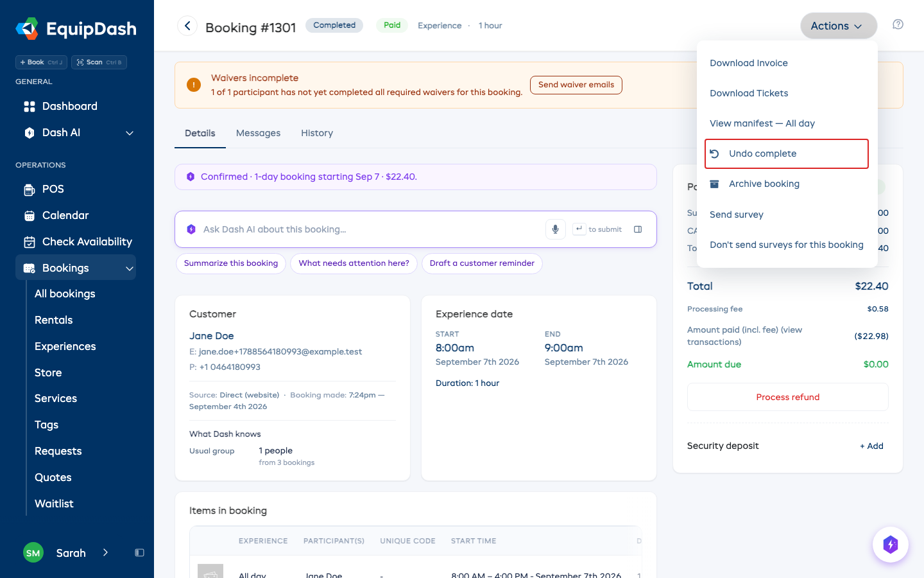This screenshot has height=578, width=924.
Task: Click the SM user avatar
Action: pos(33,553)
